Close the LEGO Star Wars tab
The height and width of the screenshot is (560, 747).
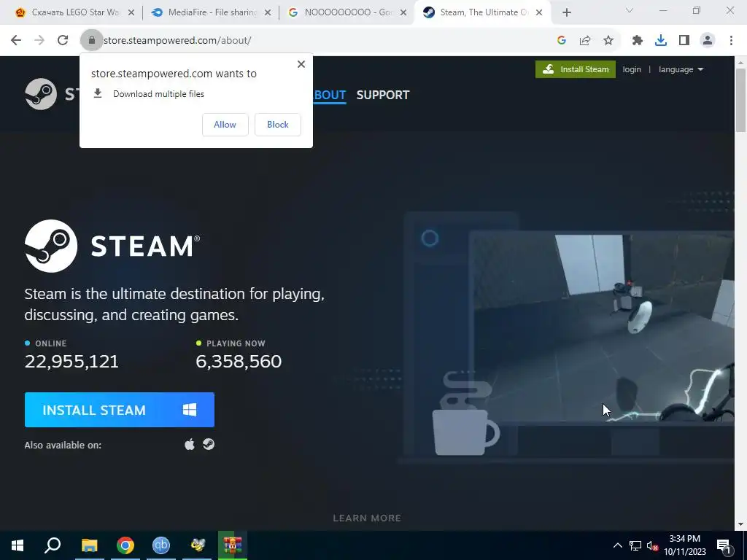[x=131, y=13]
